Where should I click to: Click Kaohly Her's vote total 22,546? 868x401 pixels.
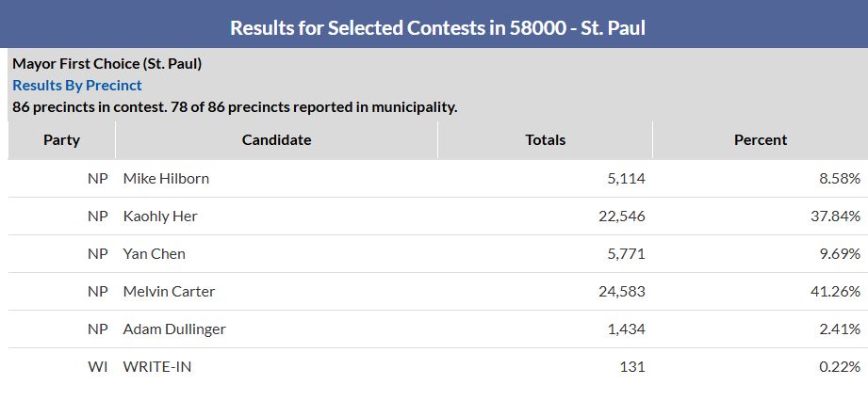point(622,216)
